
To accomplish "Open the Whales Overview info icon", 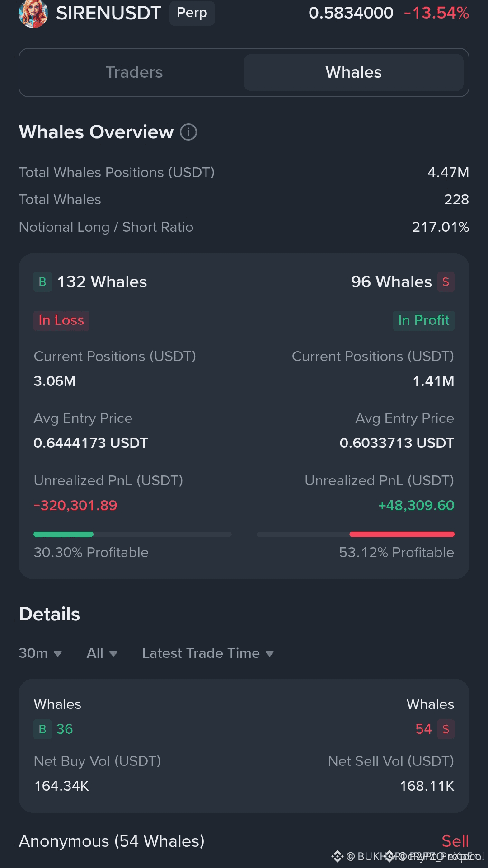I will pyautogui.click(x=188, y=132).
